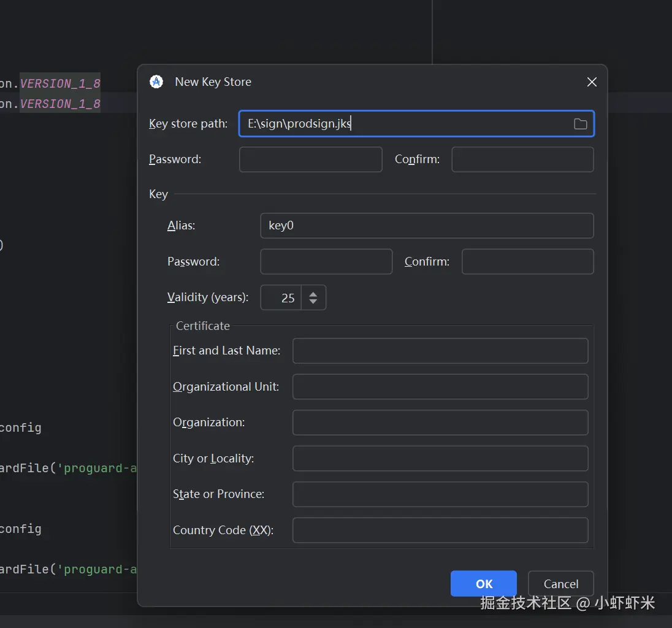
Task: Click the second VERSION_1_8 in the editor
Action: tap(60, 104)
